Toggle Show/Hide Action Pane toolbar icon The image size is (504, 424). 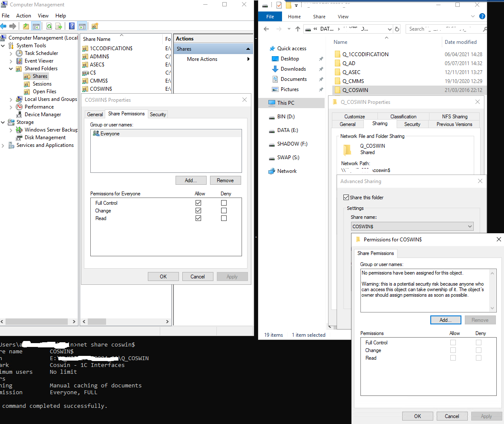pos(82,26)
